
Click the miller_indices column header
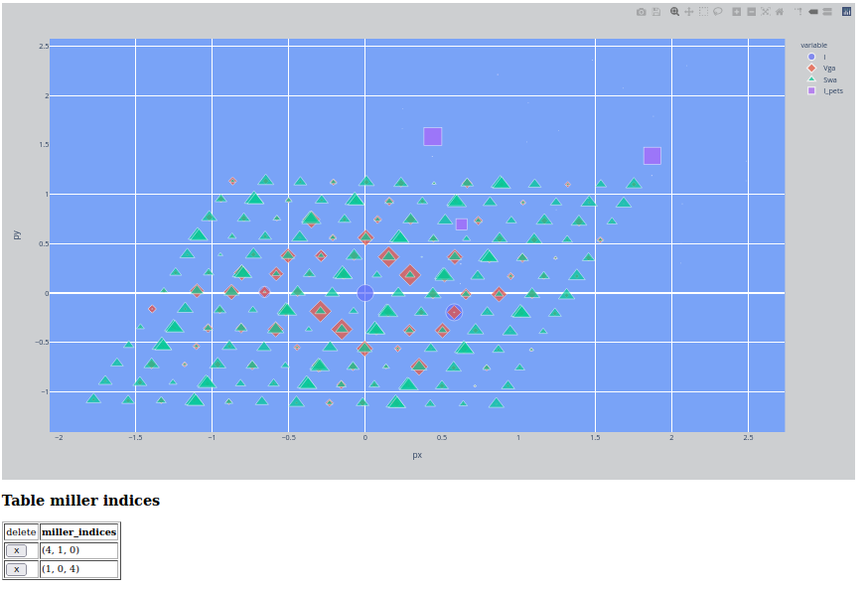[78, 532]
